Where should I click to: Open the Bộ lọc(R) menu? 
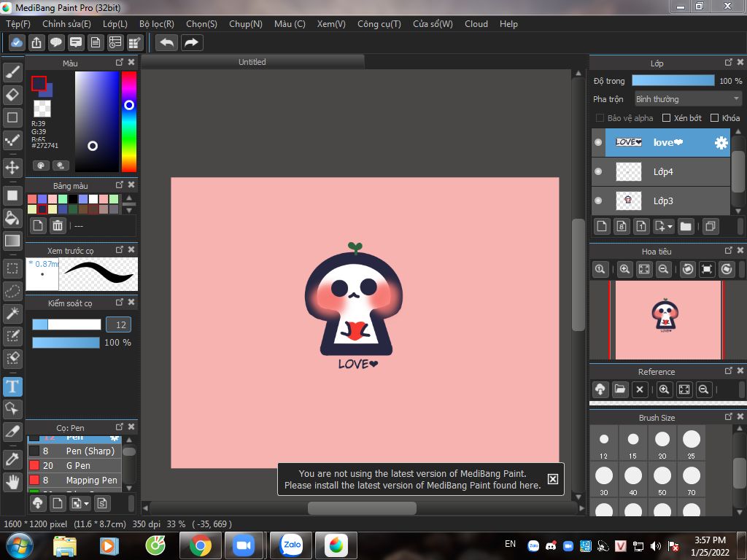click(x=157, y=24)
